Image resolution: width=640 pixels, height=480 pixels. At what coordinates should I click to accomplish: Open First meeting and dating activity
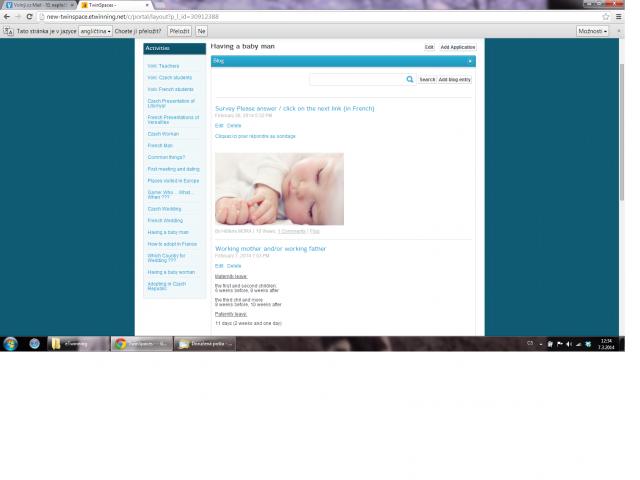pos(174,169)
